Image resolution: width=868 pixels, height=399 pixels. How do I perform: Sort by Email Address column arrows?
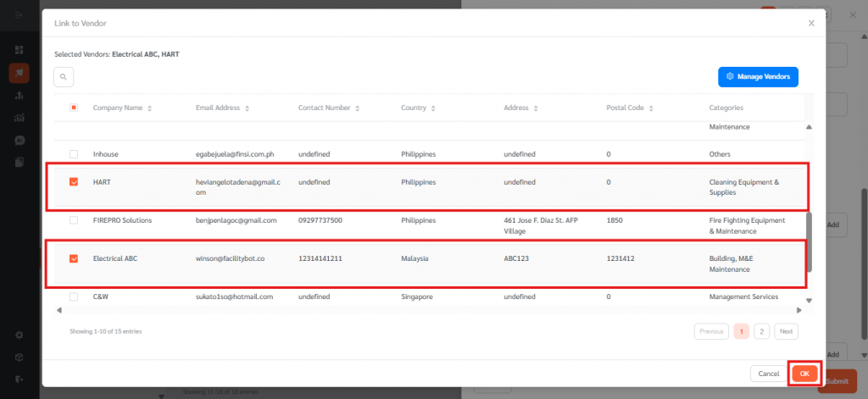(x=247, y=108)
